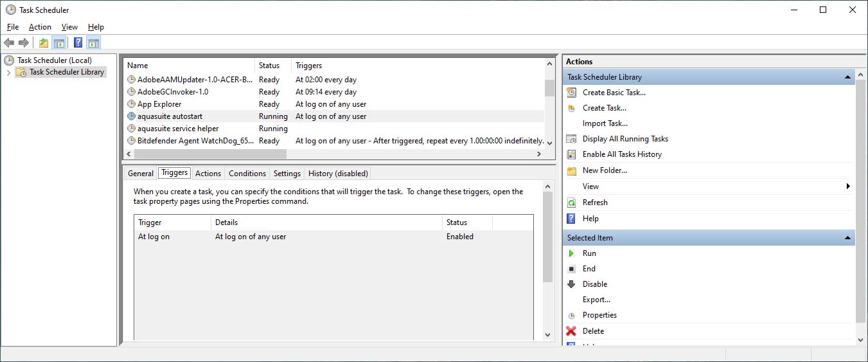Collapse the Selected Item section

[847, 238]
